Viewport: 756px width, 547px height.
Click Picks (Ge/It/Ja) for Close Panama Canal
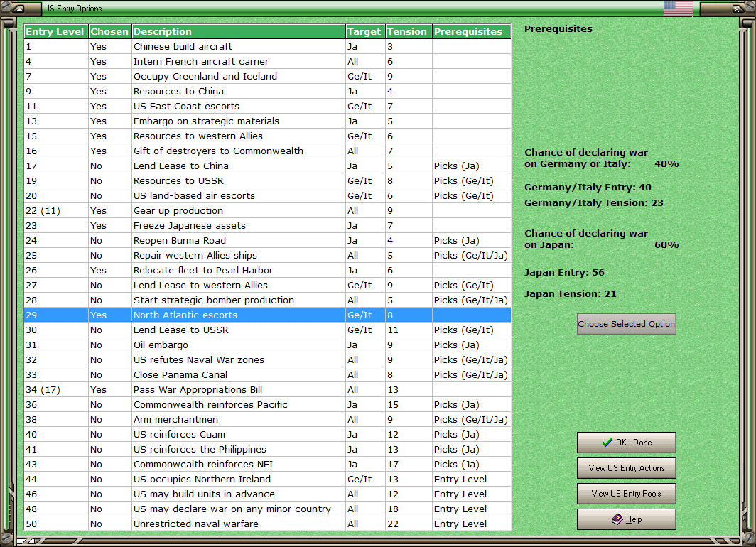pos(472,375)
